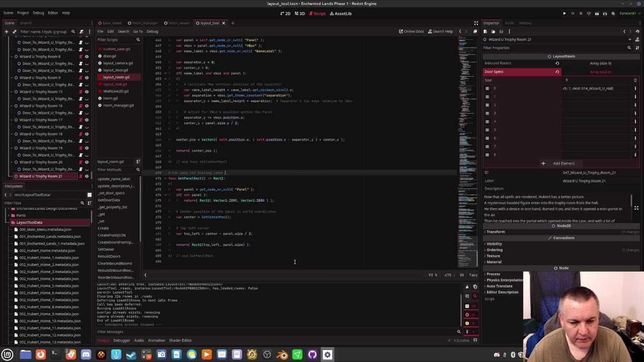
Task: Open Scene dock extra options menu
Action: pyautogui.click(x=89, y=32)
